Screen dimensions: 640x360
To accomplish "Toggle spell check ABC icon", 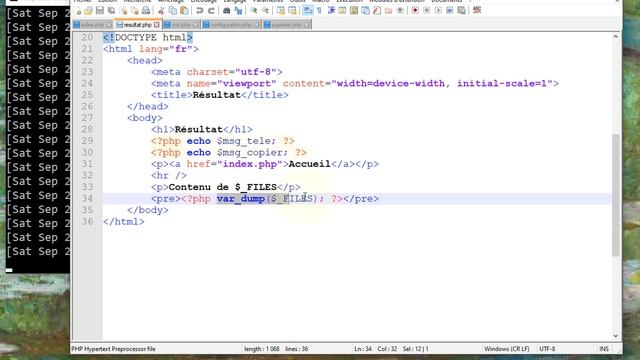I will coord(477,10).
